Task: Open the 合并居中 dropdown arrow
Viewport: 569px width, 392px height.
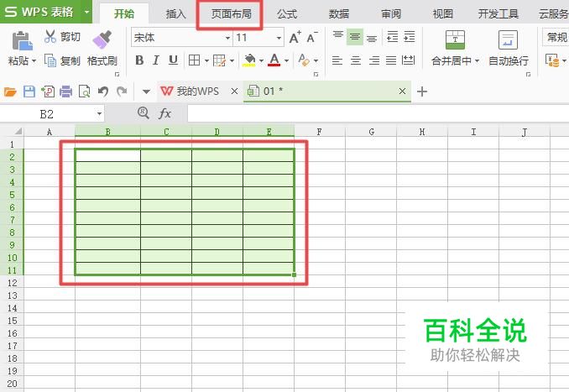Action: [x=478, y=61]
